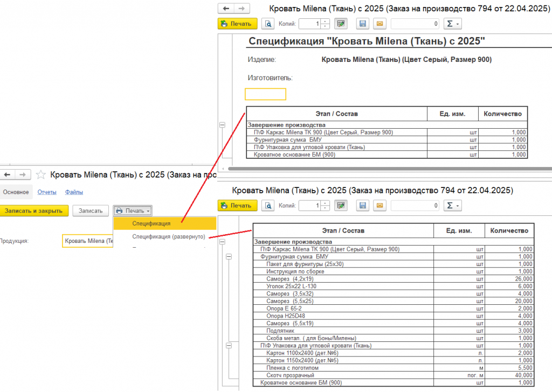The width and height of the screenshot is (552, 392).
Task: Increase copies count in the upper window
Action: tap(326, 22)
